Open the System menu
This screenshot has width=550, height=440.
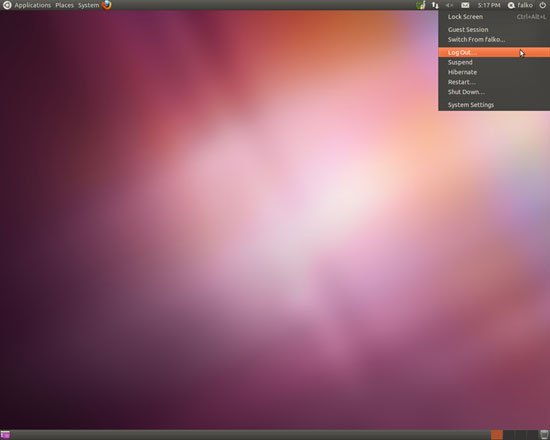(88, 5)
